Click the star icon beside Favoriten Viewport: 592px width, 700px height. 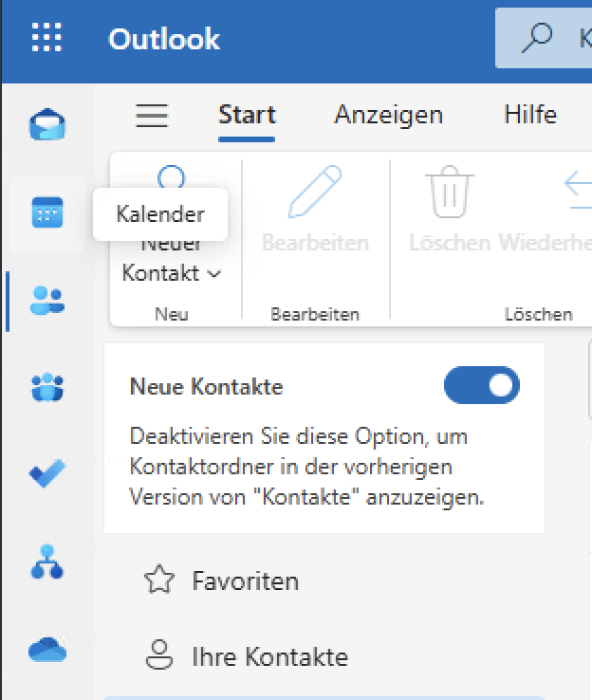pos(159,580)
